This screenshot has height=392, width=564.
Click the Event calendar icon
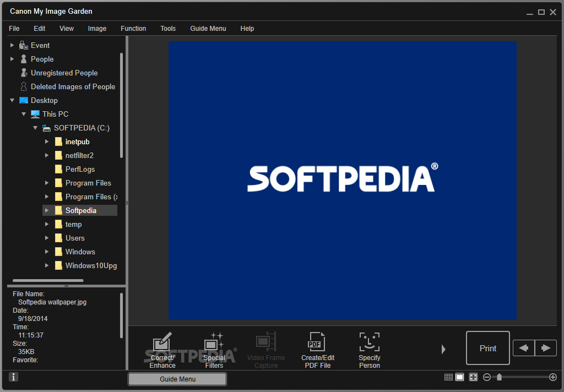[x=23, y=45]
